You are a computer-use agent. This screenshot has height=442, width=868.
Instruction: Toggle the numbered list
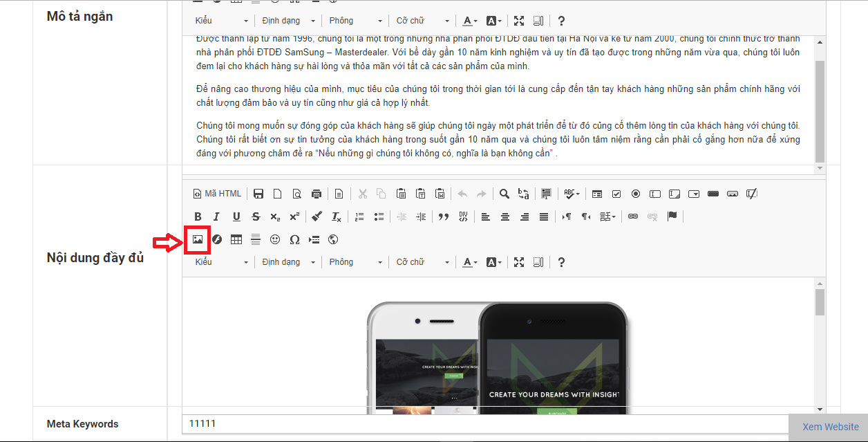pos(359,217)
